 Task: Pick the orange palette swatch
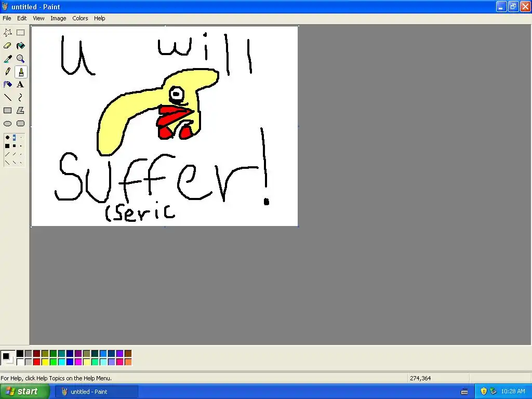tap(128, 362)
